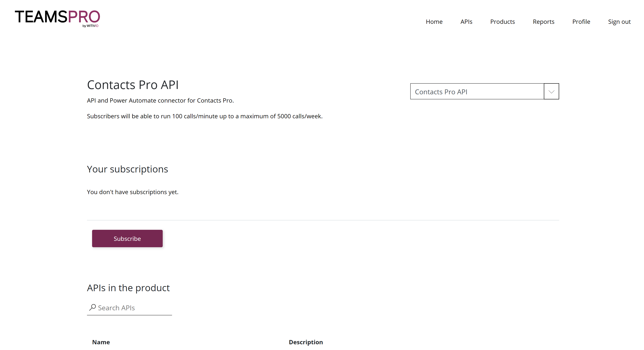The image size is (644, 350).
Task: Click the APIs in the product heading
Action: tap(128, 288)
